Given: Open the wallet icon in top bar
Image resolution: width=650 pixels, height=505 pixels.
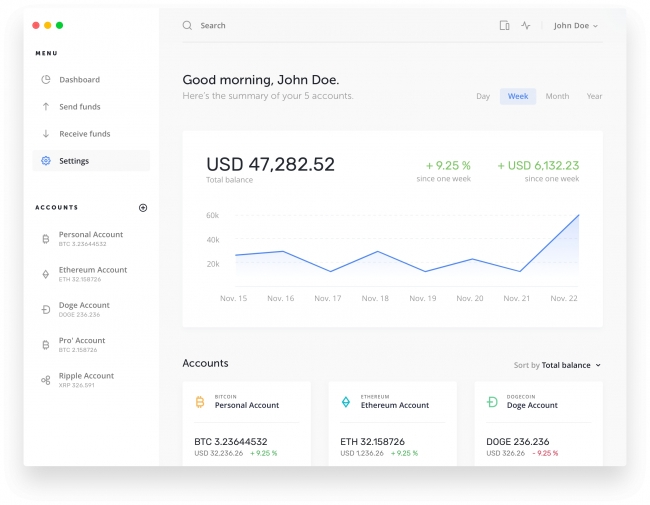Looking at the screenshot, I should 504,26.
